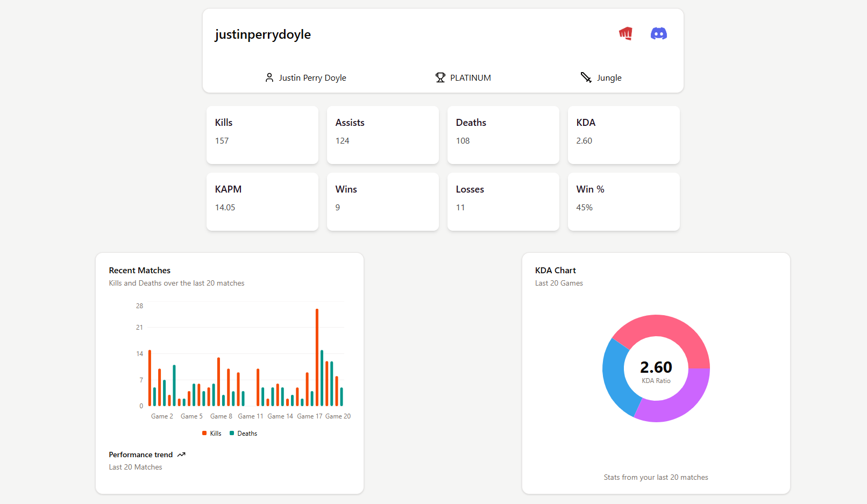Viewport: 867px width, 504px height.
Task: Click the teal Deaths legend marker
Action: (231, 433)
